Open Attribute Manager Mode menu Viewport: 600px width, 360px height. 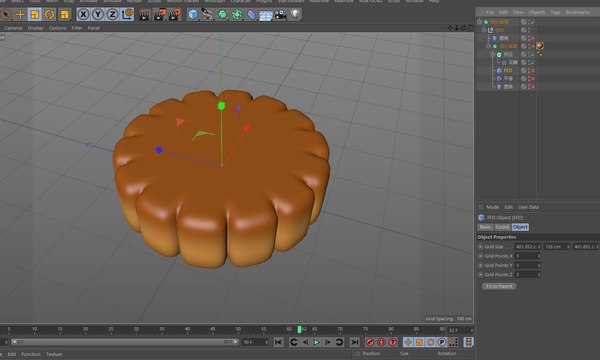click(492, 207)
